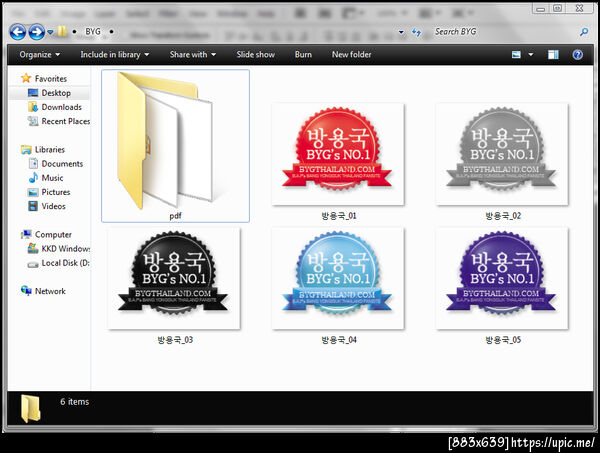Click the Back navigation arrow

[18, 32]
